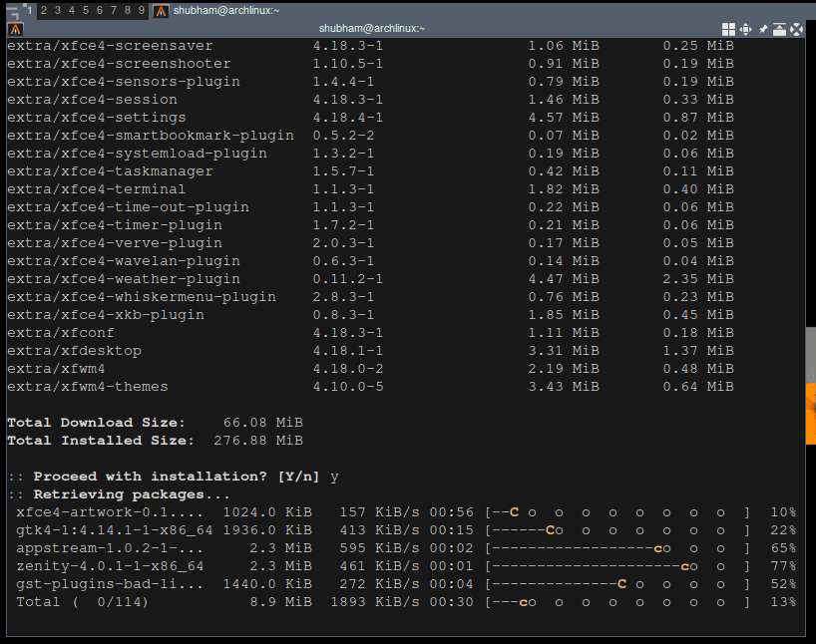Image resolution: width=816 pixels, height=644 pixels.
Task: Click the Total download progress bar
Action: (617, 602)
